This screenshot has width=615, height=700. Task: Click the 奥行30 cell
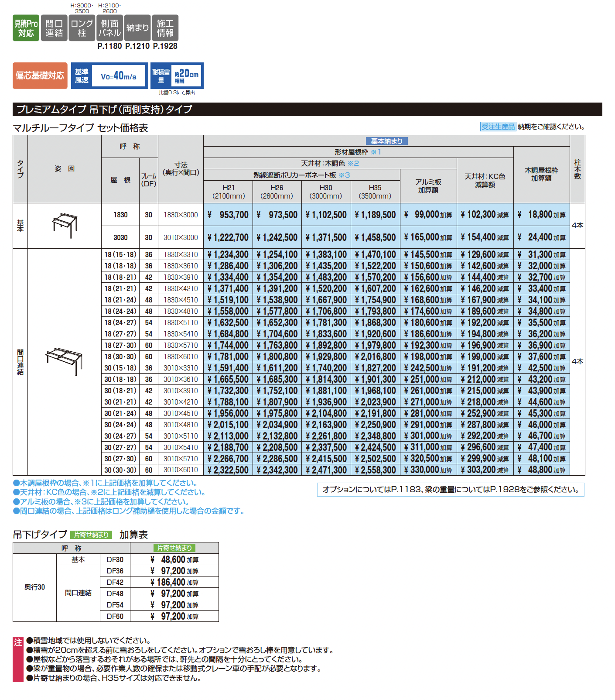[x=35, y=587]
